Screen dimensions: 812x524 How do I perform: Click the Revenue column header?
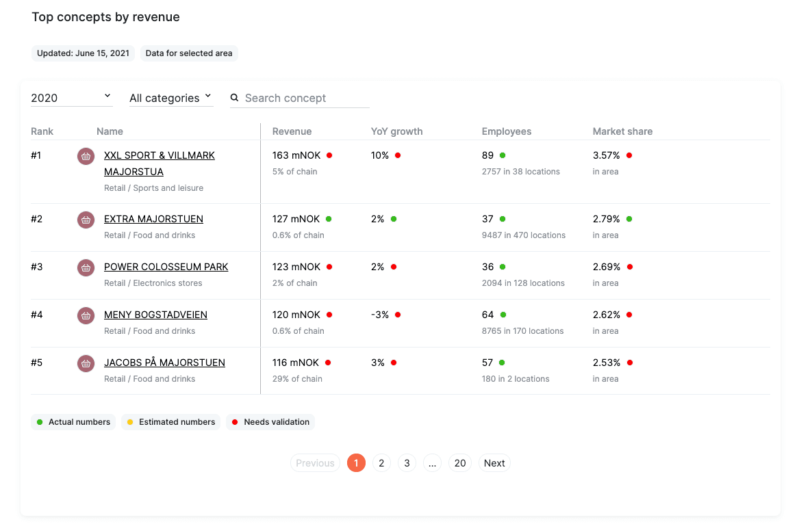tap(292, 131)
